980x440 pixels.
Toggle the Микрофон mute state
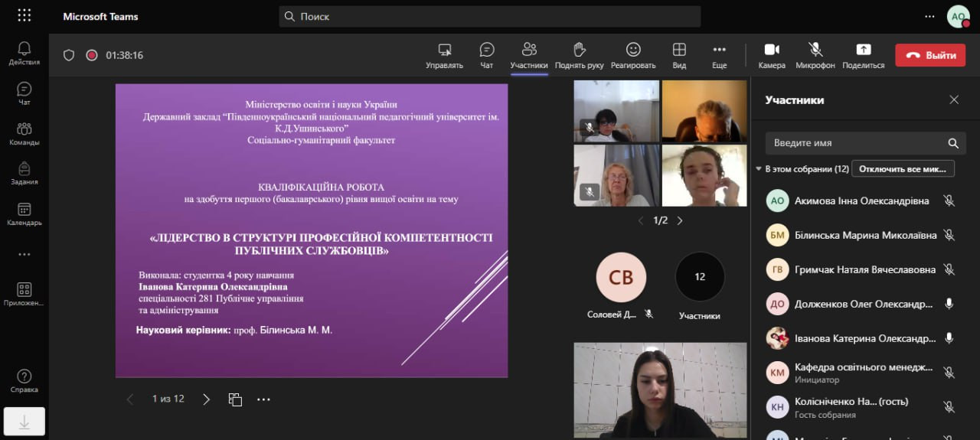click(x=815, y=51)
